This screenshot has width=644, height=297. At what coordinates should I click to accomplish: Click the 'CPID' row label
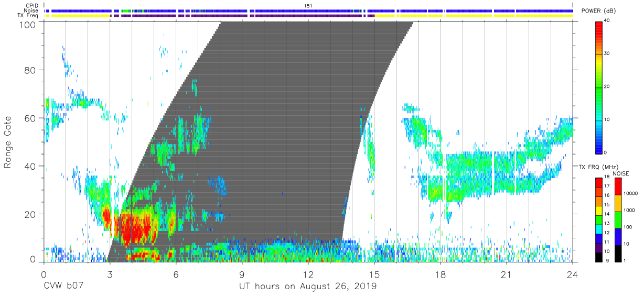(32, 6)
